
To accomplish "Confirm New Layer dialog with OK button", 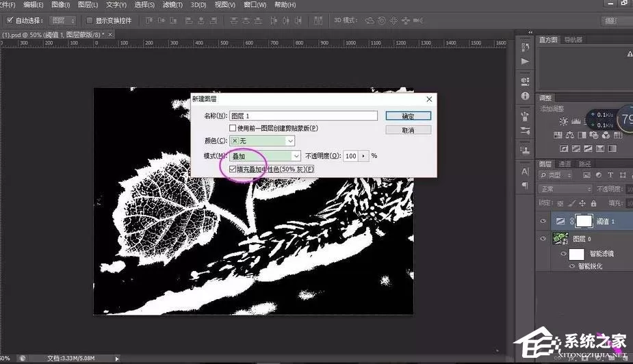I will click(408, 116).
